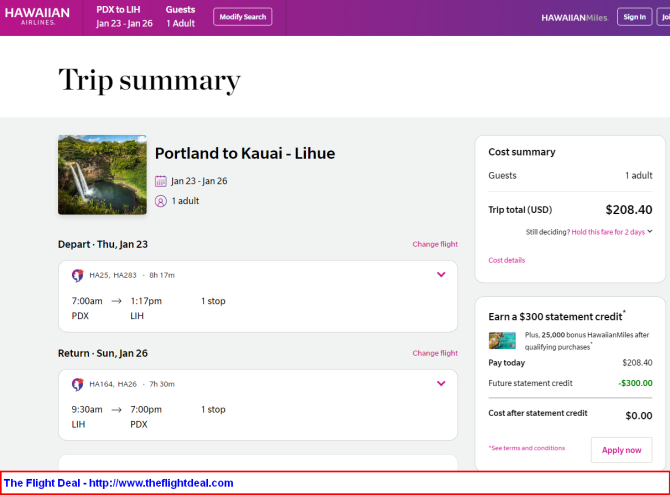The image size is (670, 495).
Task: Open The Flight Deal website link
Action: pyautogui.click(x=118, y=483)
